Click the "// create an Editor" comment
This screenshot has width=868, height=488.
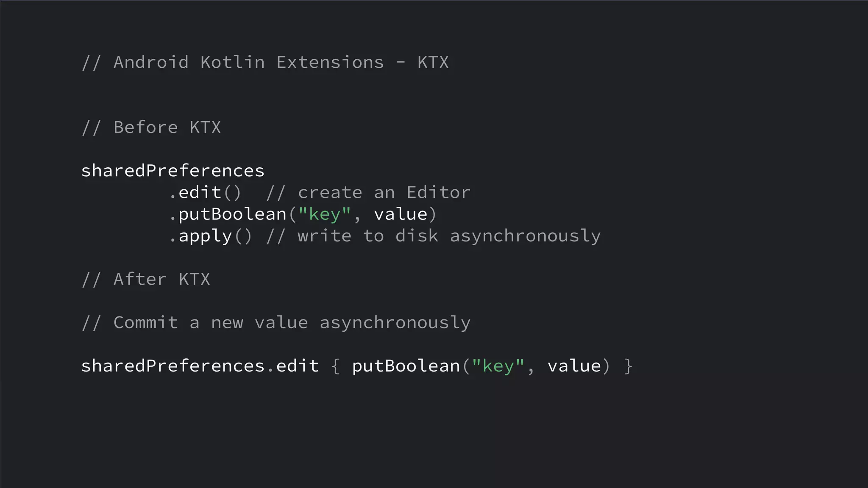368,193
